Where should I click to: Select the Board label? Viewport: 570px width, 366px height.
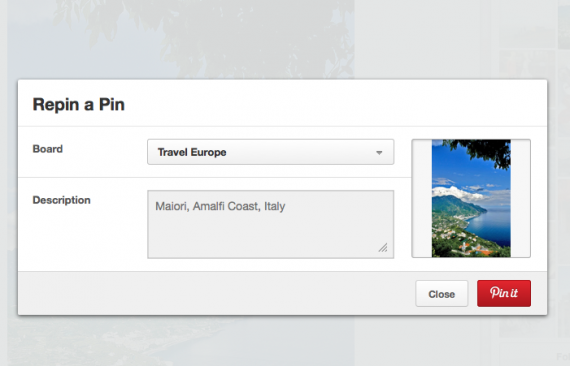coord(48,149)
